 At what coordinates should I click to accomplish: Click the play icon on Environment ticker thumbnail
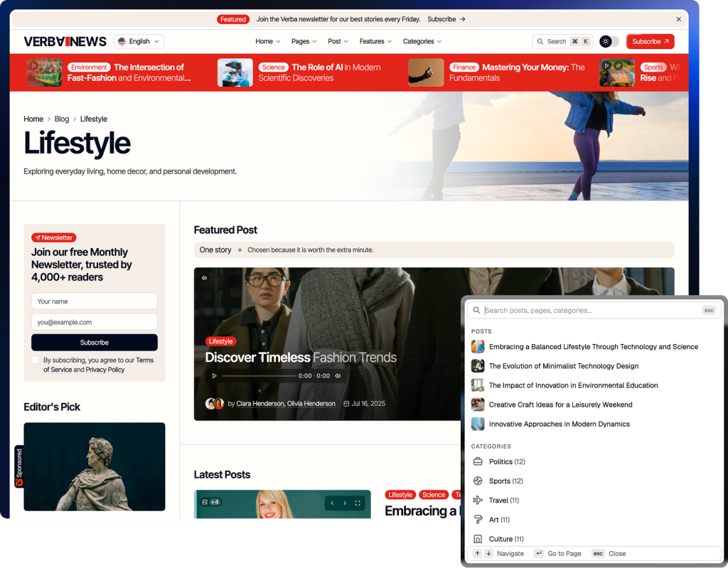point(33,65)
